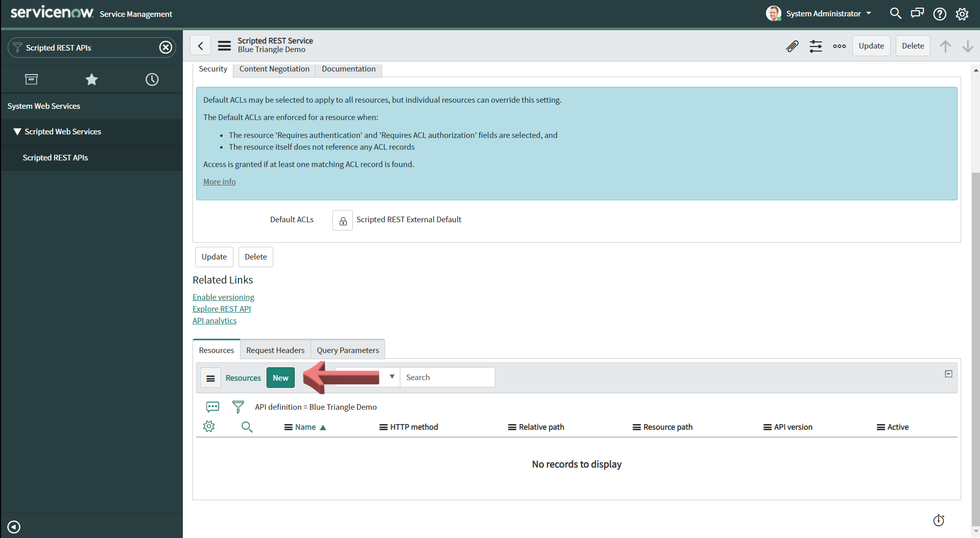Open the Connect chat sidebar icon
The height and width of the screenshot is (538, 980).
click(x=917, y=14)
